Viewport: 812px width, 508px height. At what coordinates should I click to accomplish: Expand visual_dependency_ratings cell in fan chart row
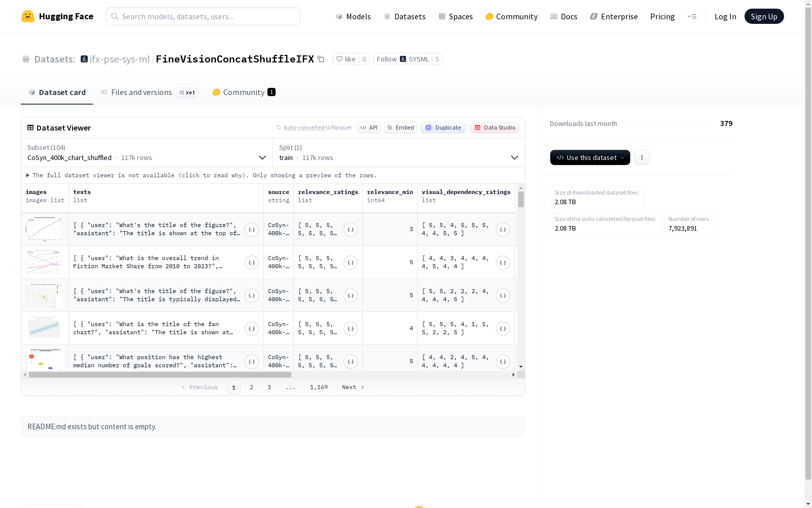tap(503, 329)
